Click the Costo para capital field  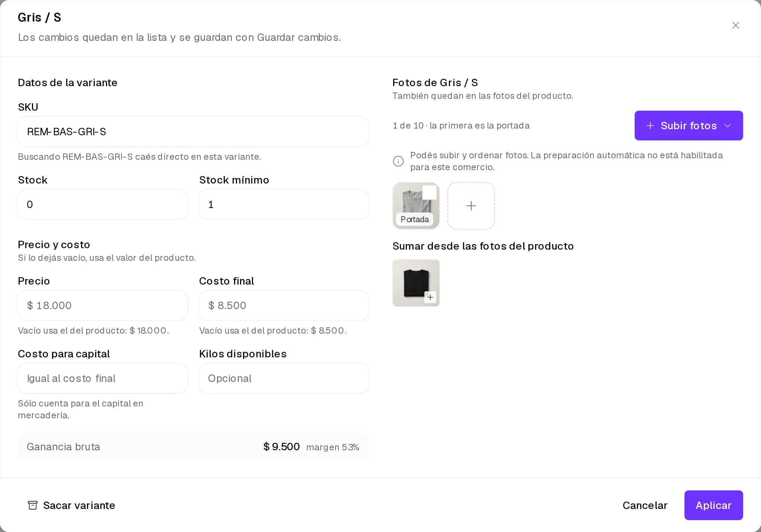(x=103, y=378)
